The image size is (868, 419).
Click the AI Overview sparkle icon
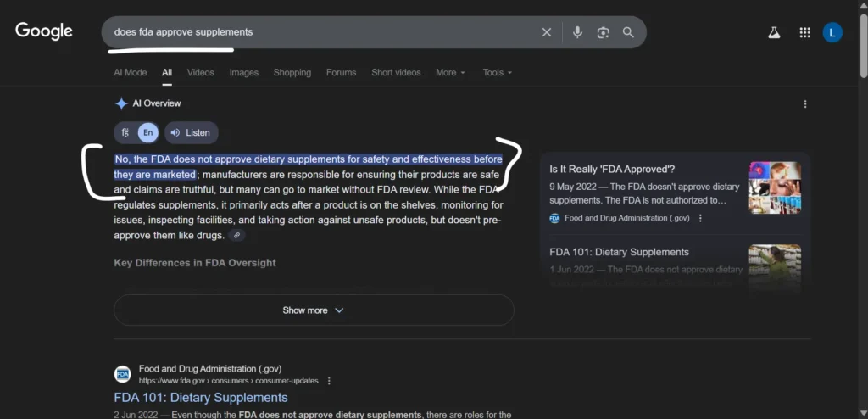coord(121,103)
